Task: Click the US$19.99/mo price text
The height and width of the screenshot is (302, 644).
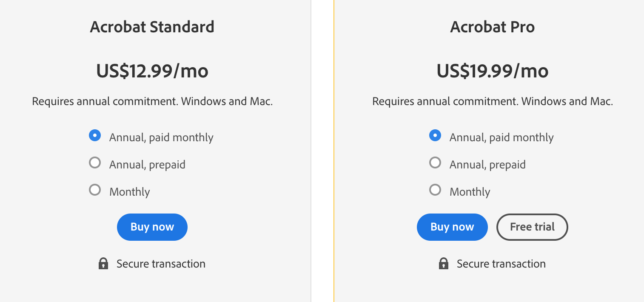Action: coord(492,71)
